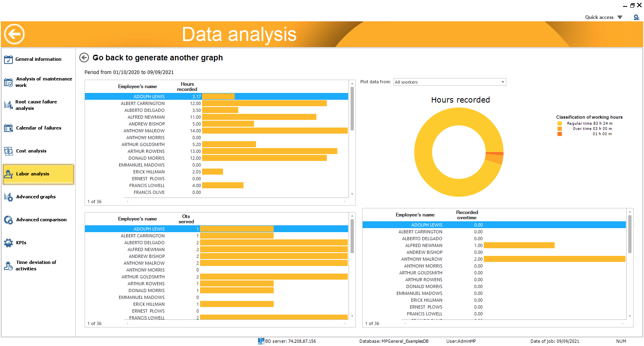
Task: Click the 'Date of job: 09/09/2021' status text
Action: pos(555,341)
